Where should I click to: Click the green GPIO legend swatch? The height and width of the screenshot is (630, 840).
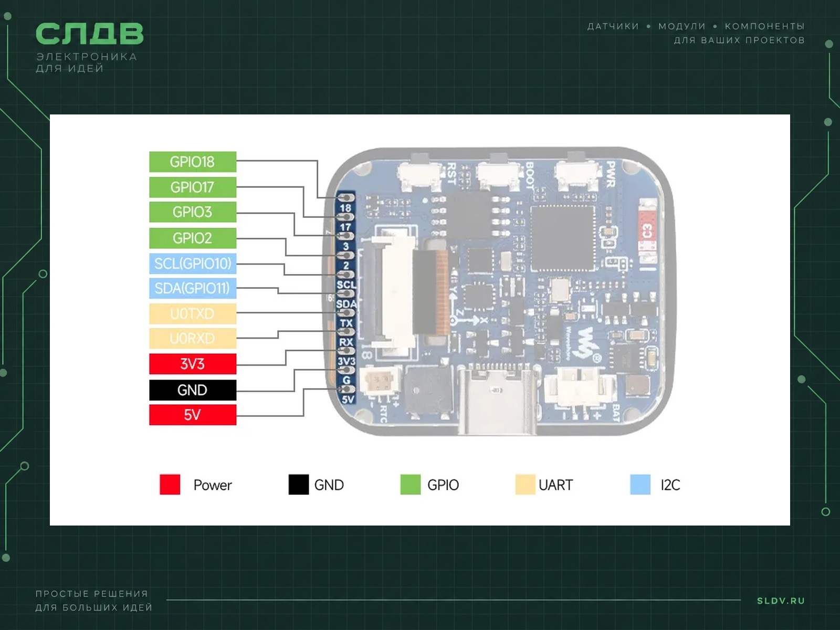(410, 485)
